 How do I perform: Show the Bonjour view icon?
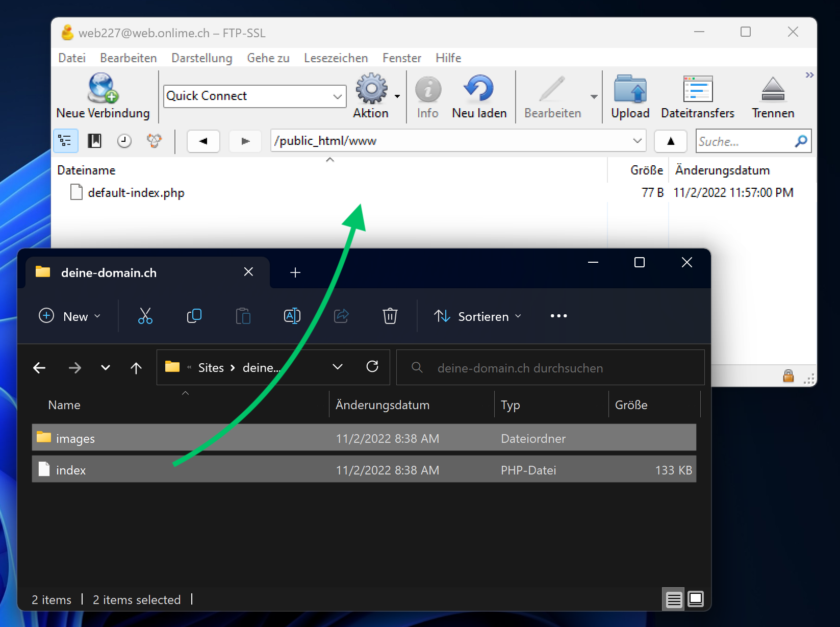pyautogui.click(x=154, y=141)
